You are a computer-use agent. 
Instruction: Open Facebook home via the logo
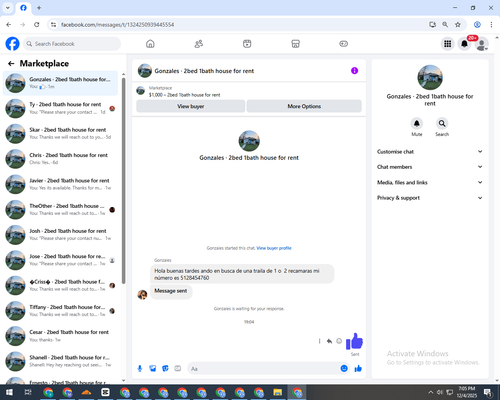click(12, 44)
